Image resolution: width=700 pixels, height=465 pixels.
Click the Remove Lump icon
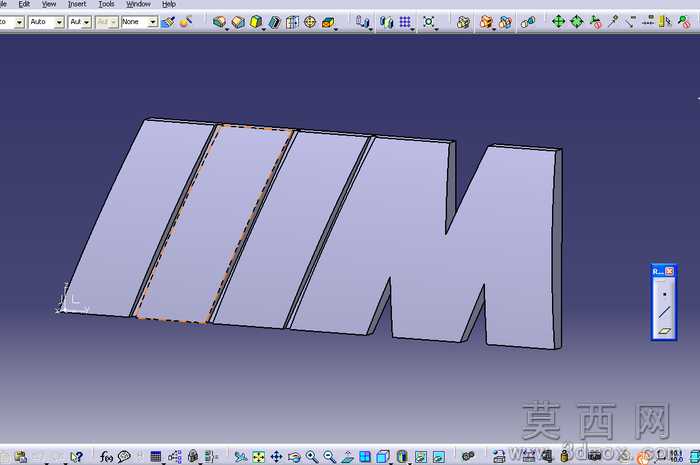tap(528, 22)
